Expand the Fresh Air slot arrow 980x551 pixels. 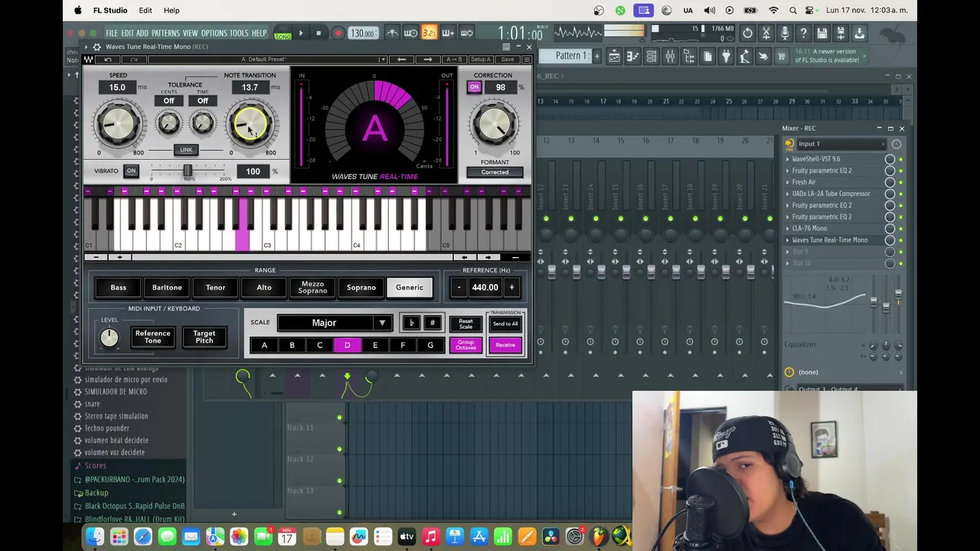tap(787, 182)
